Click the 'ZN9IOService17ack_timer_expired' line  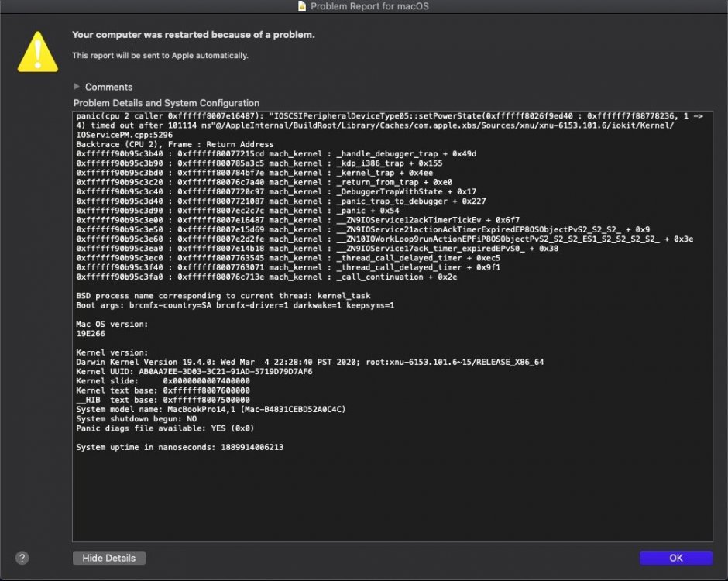[317, 249]
